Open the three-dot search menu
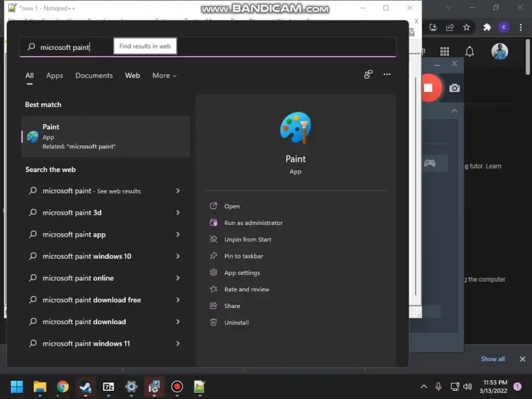 (x=387, y=74)
